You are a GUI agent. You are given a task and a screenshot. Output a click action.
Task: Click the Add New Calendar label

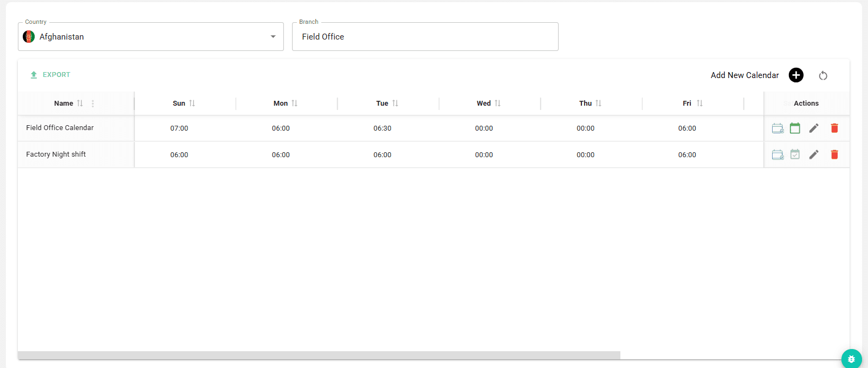[744, 75]
